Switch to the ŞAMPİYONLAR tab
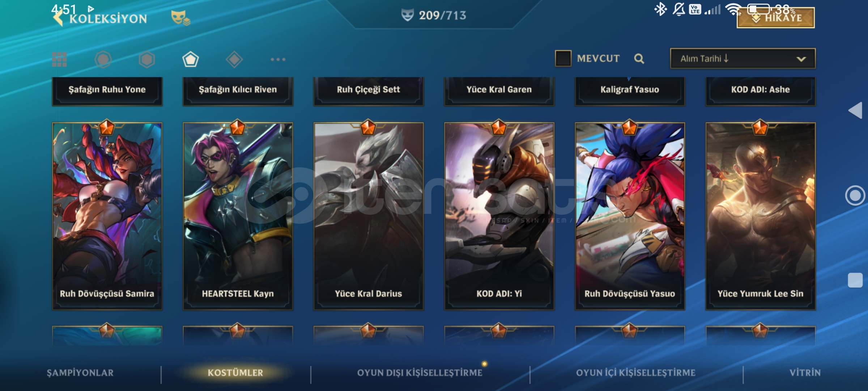 pyautogui.click(x=80, y=373)
